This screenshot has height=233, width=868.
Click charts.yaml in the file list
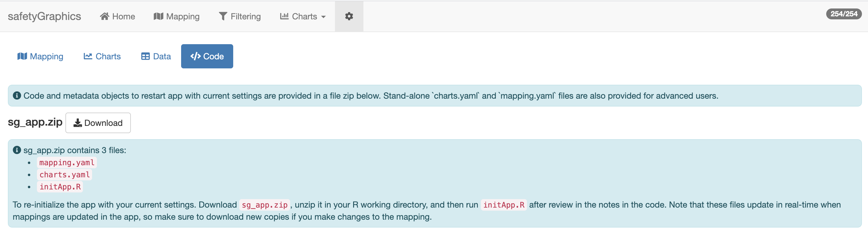point(65,175)
